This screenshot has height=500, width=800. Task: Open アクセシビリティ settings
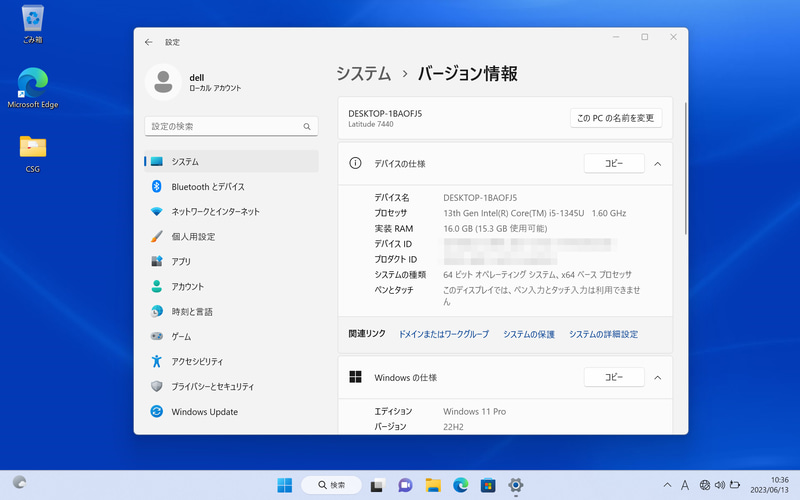point(231,361)
